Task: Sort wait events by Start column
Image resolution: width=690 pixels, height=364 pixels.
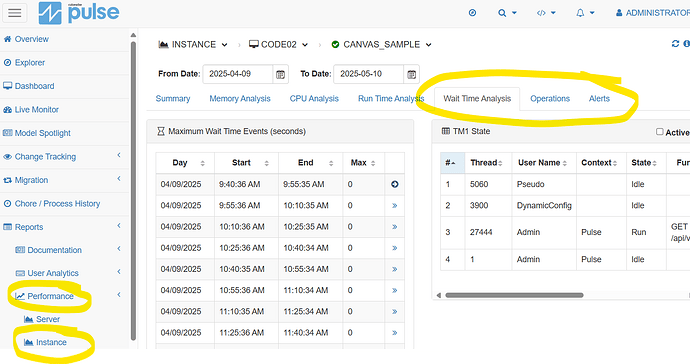Action: (x=246, y=163)
